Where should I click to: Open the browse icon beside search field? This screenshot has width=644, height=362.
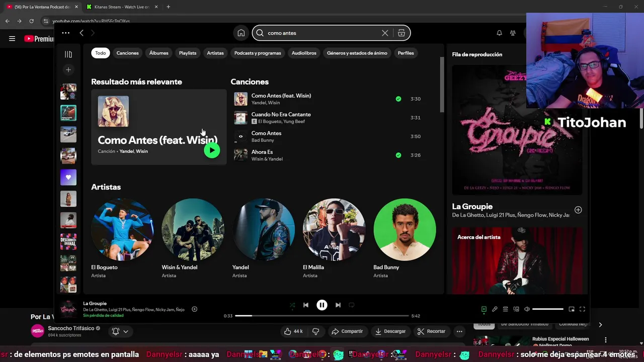[401, 33]
